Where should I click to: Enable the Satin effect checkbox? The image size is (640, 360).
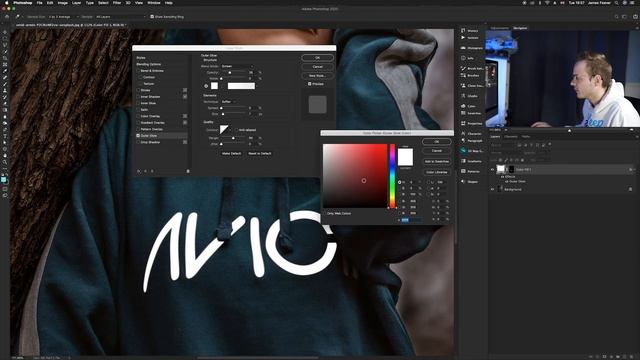(x=138, y=110)
